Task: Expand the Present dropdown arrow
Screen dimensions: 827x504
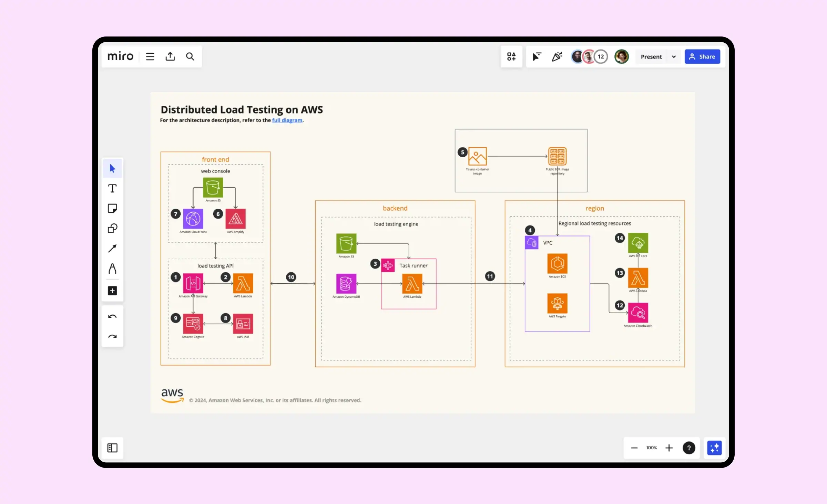Action: [674, 57]
